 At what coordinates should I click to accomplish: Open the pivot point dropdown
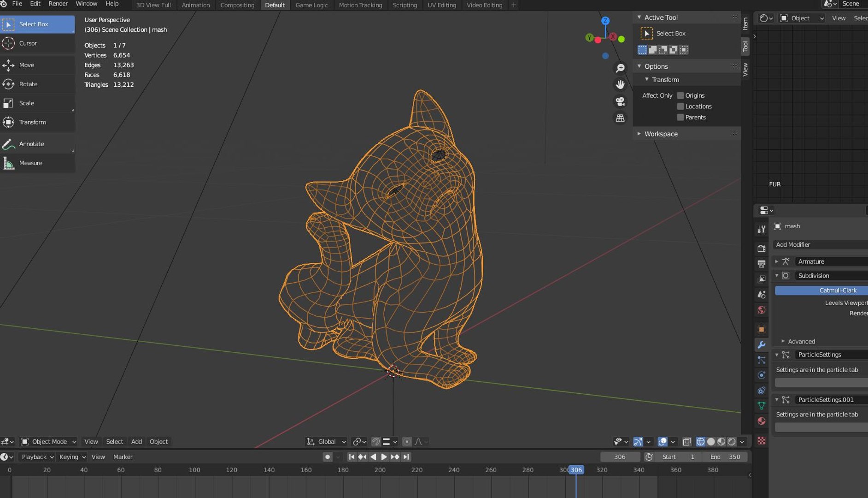coord(359,442)
